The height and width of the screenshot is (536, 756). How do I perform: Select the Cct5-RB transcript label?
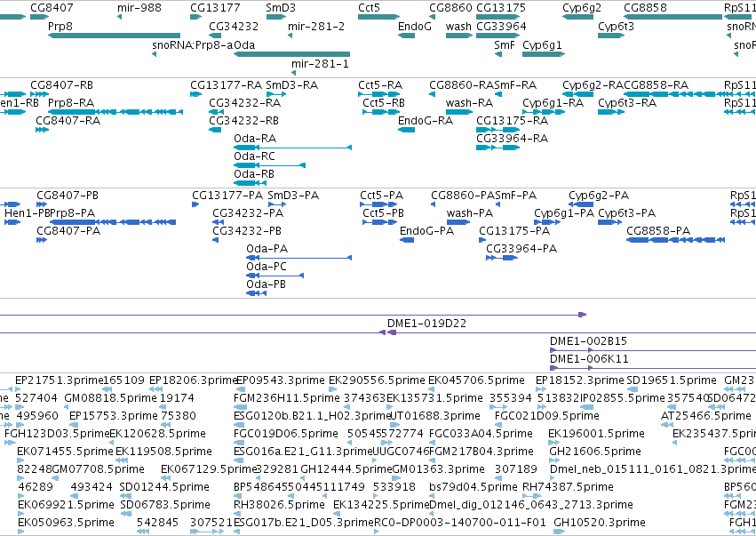(383, 103)
